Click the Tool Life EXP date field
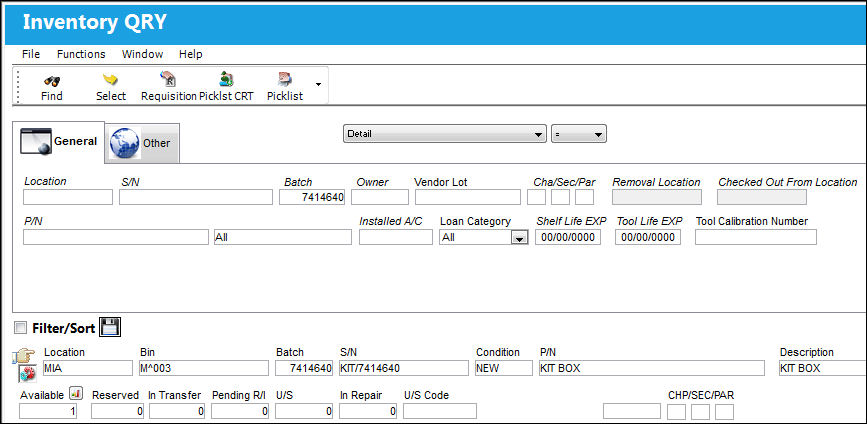 pos(648,237)
